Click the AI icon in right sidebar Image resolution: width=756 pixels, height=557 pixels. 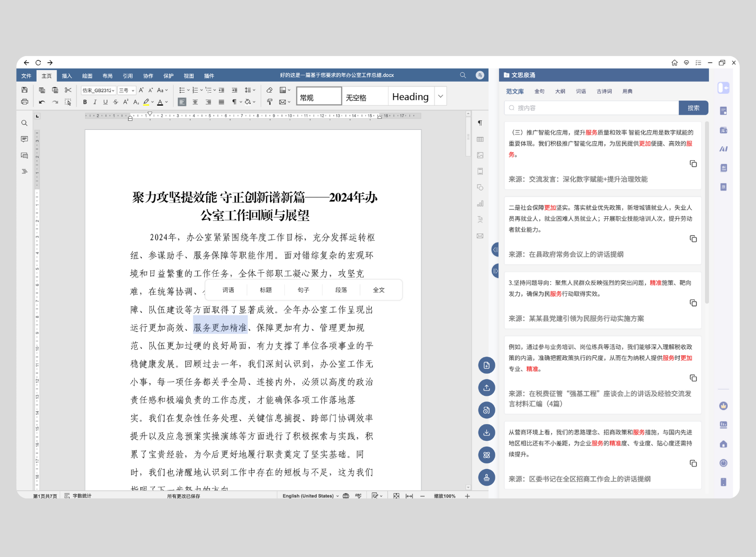[x=724, y=149]
